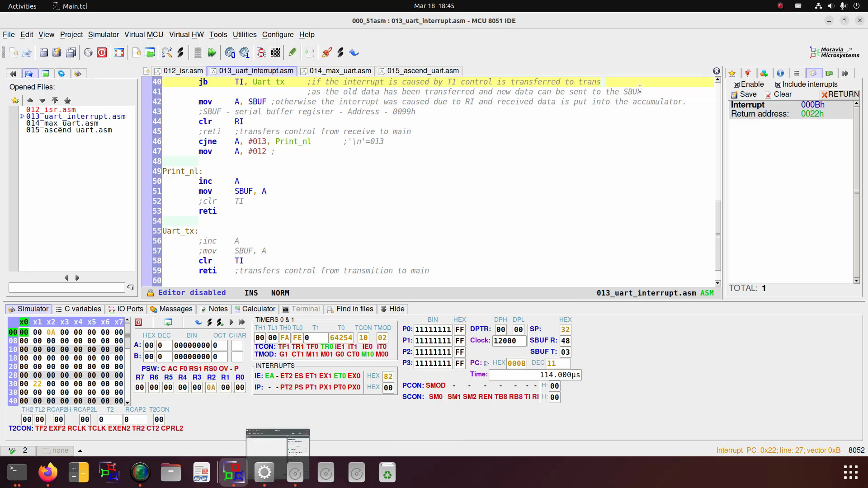
Task: Expand the none dropdown arrow in status bar
Action: (x=80, y=450)
